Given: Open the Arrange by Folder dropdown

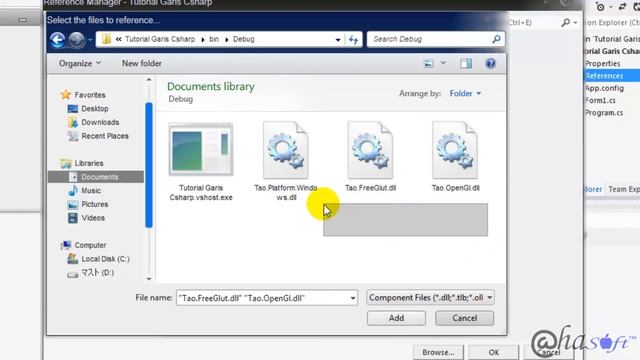Looking at the screenshot, I should (465, 93).
